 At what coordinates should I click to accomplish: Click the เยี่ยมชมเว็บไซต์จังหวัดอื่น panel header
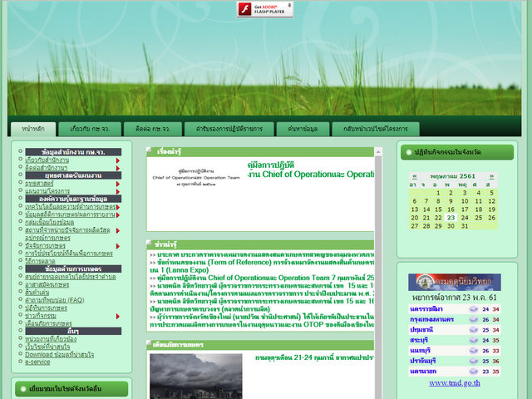[x=71, y=389]
